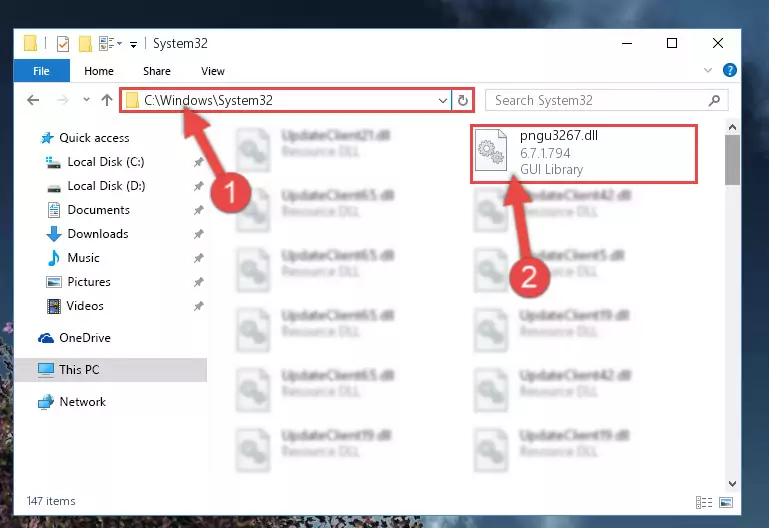
Task: Open Help with the question mark icon
Action: pos(729,70)
